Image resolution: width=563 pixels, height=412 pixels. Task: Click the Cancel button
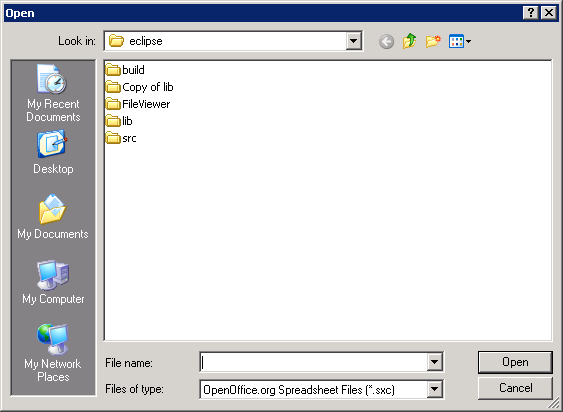[516, 388]
